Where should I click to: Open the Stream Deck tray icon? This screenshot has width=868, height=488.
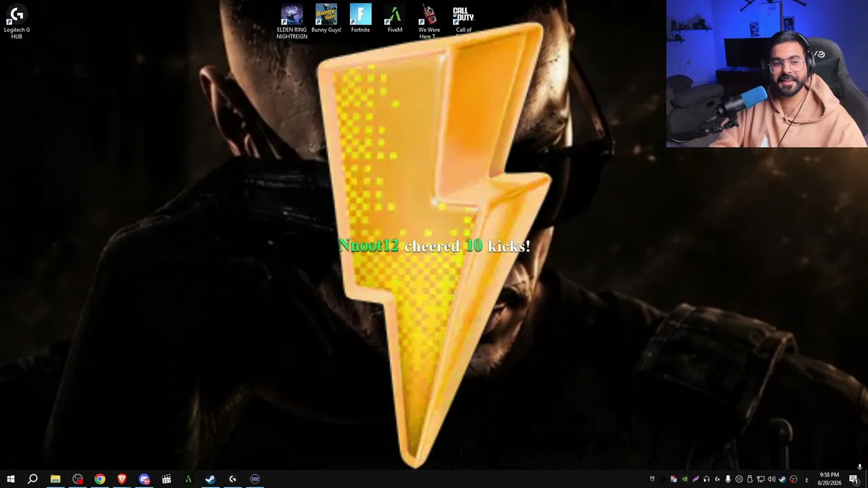[738, 479]
